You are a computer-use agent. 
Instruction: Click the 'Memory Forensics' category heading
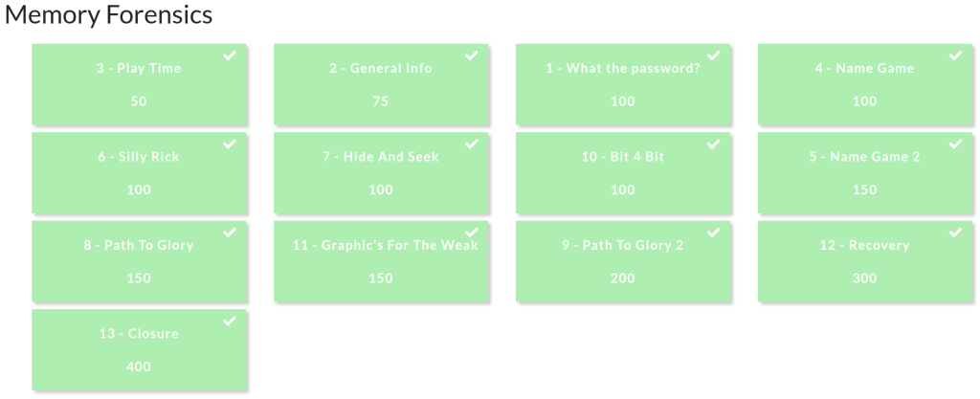tap(109, 15)
